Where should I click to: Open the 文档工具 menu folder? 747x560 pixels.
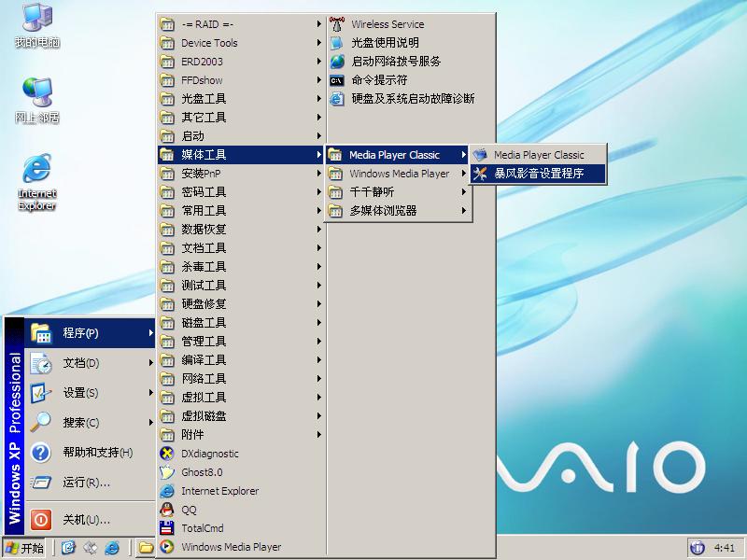[242, 248]
